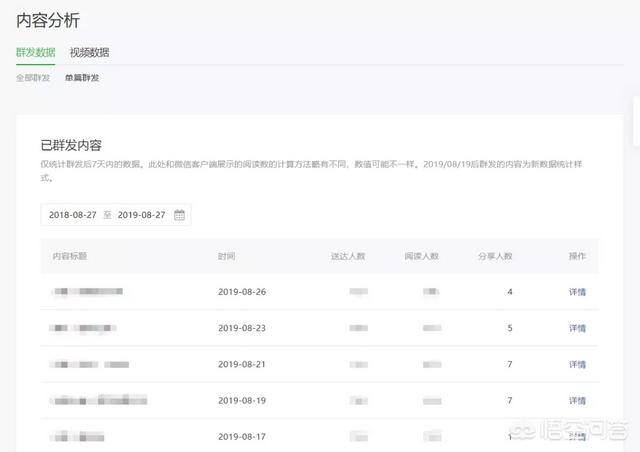Open the 视频数据 tab

(89, 52)
